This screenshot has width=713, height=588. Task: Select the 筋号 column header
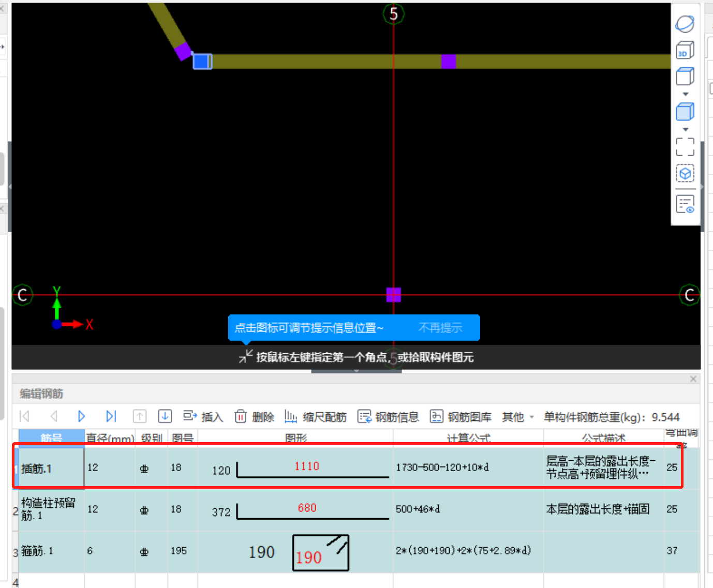[52, 438]
